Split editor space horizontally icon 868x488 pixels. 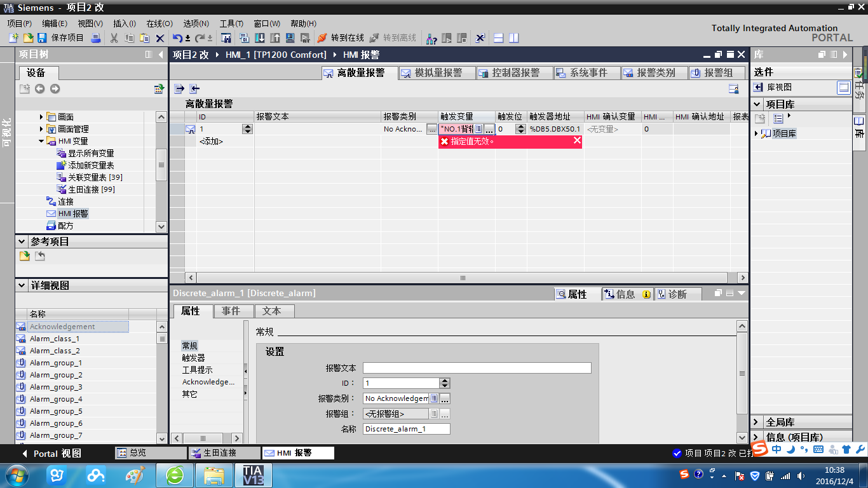click(x=499, y=38)
